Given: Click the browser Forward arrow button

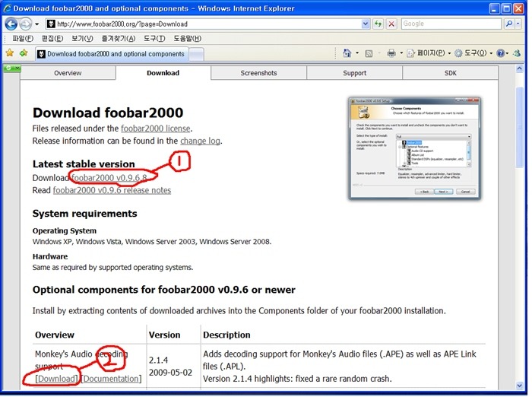Looking at the screenshot, I should coord(25,24).
